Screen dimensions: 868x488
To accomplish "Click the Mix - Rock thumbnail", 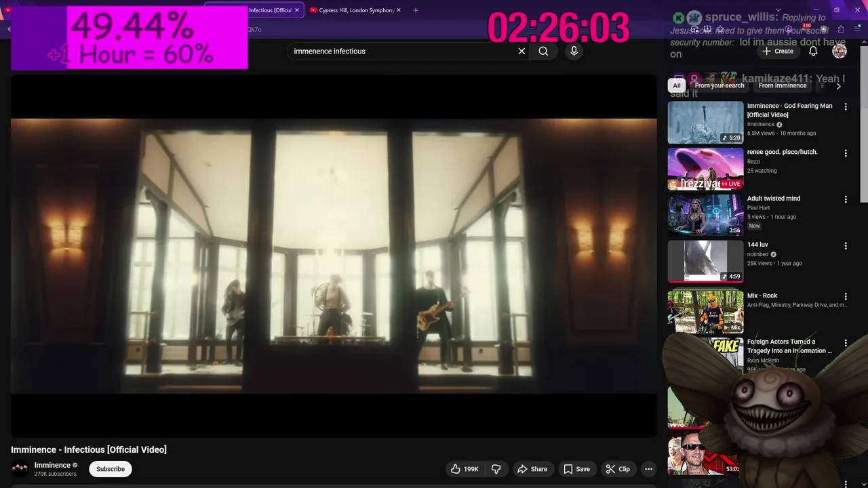I will [x=705, y=312].
